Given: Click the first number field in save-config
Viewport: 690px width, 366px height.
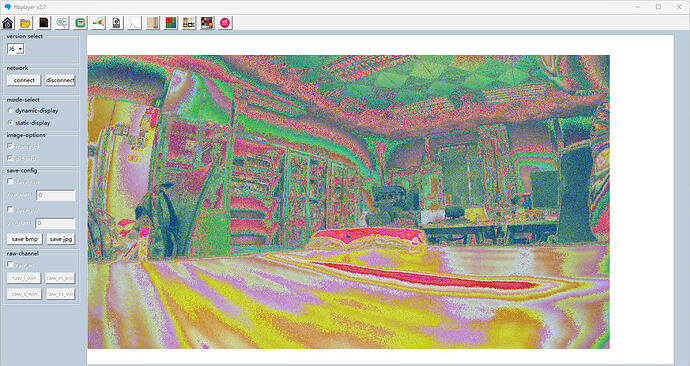Looking at the screenshot, I should [x=56, y=195].
